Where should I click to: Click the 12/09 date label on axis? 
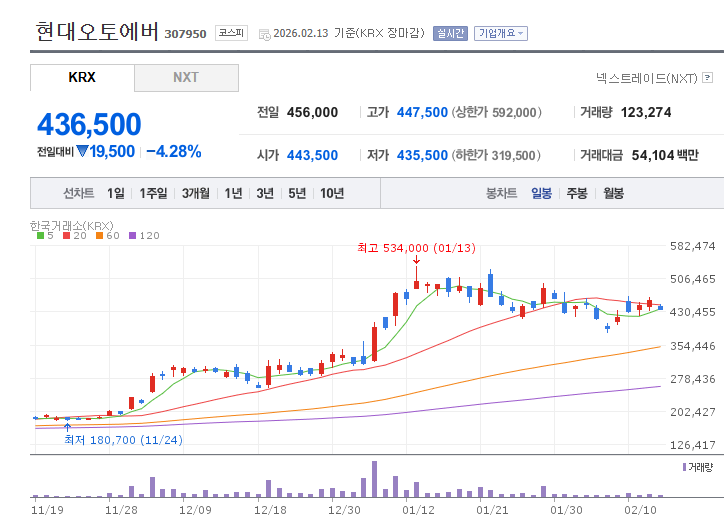[x=195, y=510]
